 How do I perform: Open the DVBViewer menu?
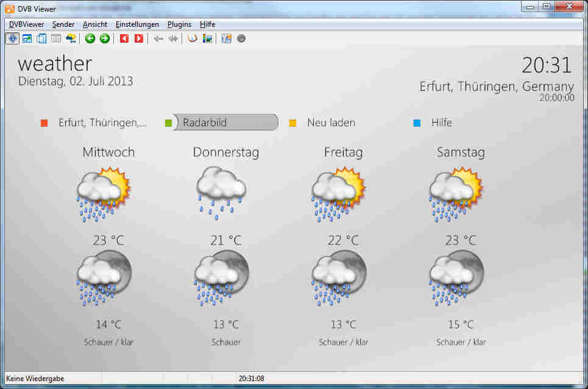[x=26, y=24]
